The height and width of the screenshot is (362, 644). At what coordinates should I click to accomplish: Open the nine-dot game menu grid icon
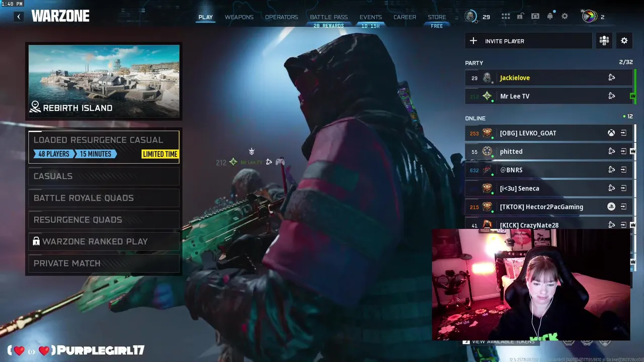[x=506, y=17]
